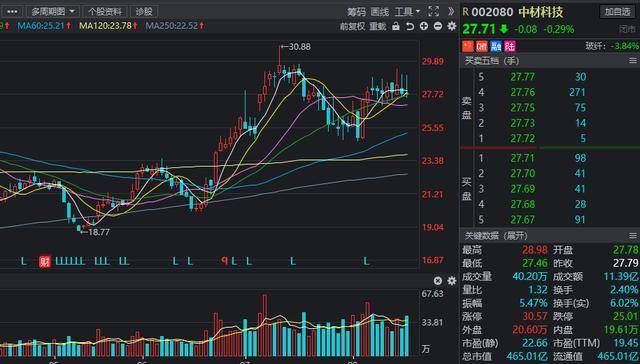Toggle 筹码 chip distribution view

coord(356,12)
